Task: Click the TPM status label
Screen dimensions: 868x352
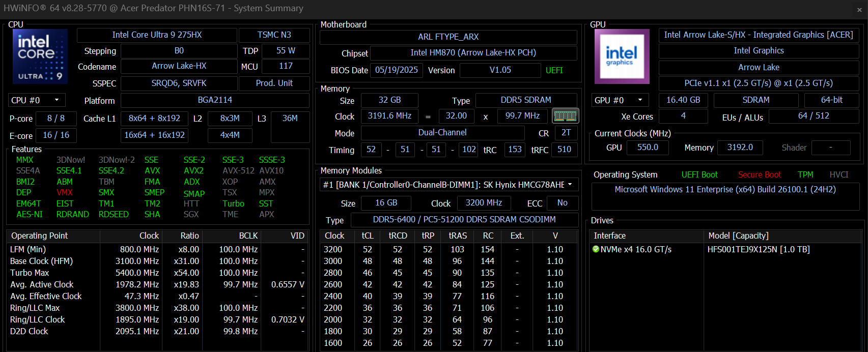Action: (805, 175)
